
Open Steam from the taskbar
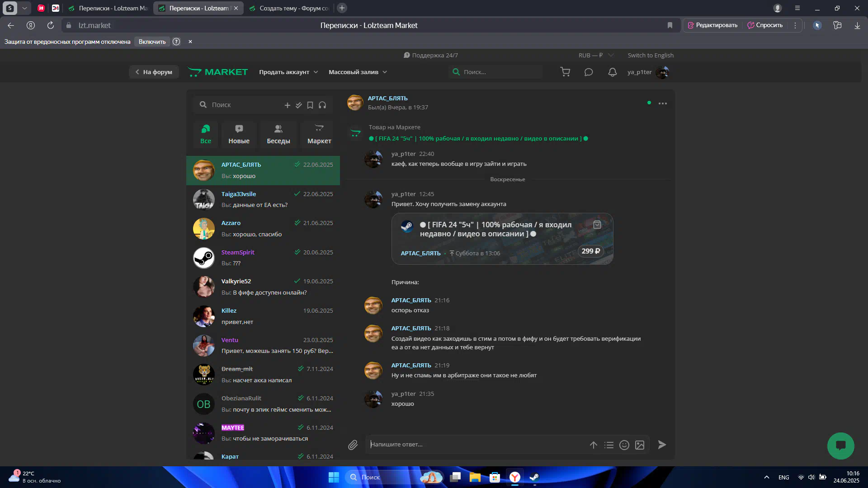pyautogui.click(x=534, y=477)
